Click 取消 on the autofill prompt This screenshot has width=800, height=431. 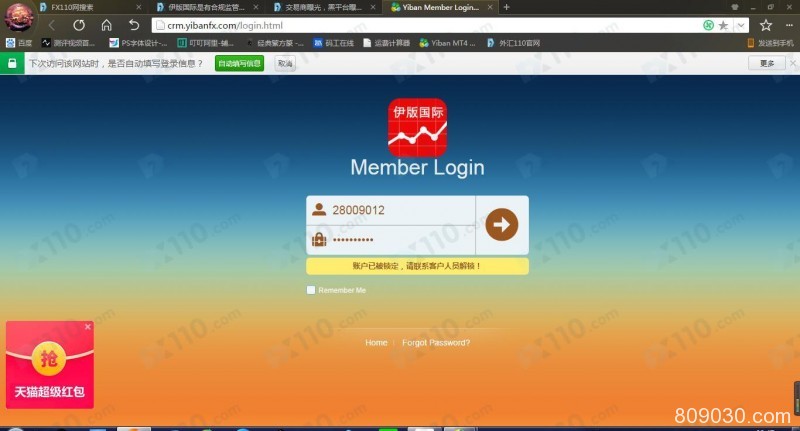point(285,63)
